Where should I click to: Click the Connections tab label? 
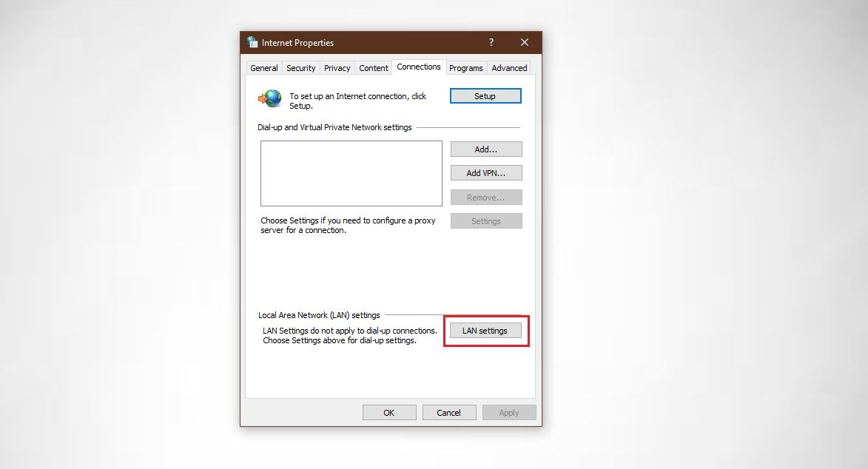(x=418, y=66)
